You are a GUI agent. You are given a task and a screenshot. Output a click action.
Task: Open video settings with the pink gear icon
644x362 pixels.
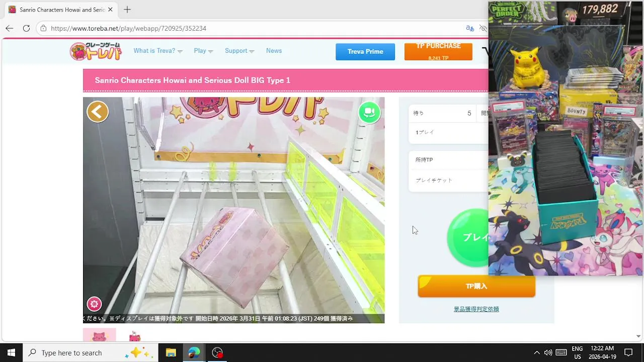point(94,304)
